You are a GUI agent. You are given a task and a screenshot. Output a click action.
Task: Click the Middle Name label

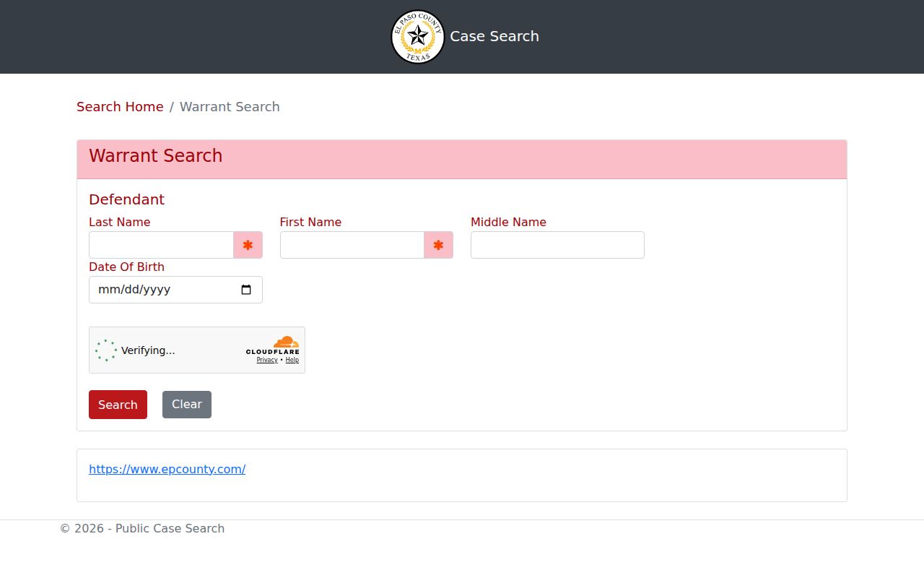pos(508,222)
